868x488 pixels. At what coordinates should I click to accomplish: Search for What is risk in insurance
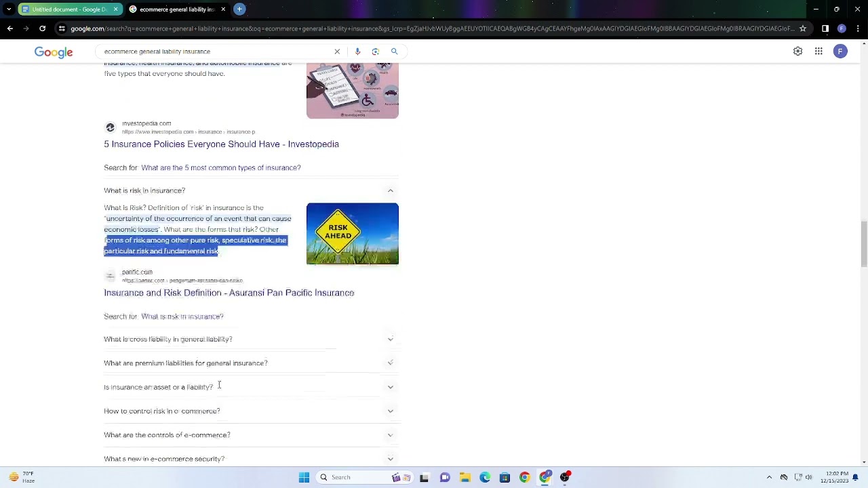tap(182, 317)
